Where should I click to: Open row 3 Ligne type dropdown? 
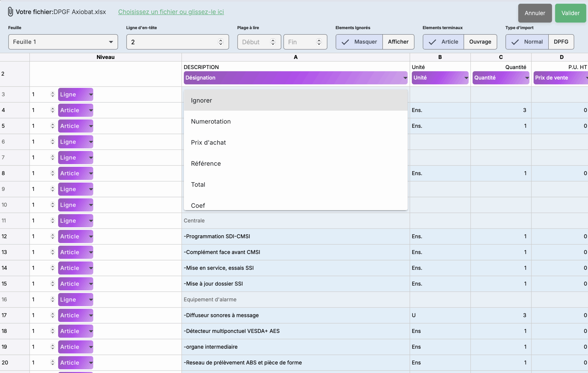(76, 95)
